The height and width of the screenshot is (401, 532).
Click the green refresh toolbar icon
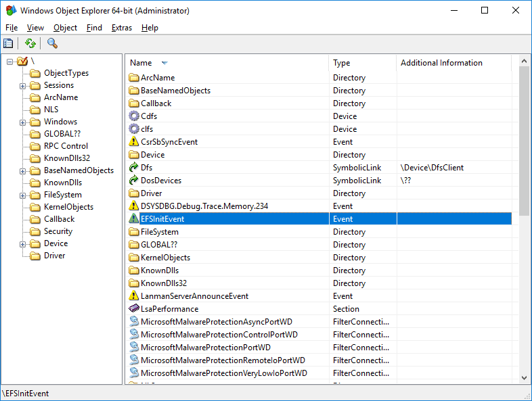[30, 43]
